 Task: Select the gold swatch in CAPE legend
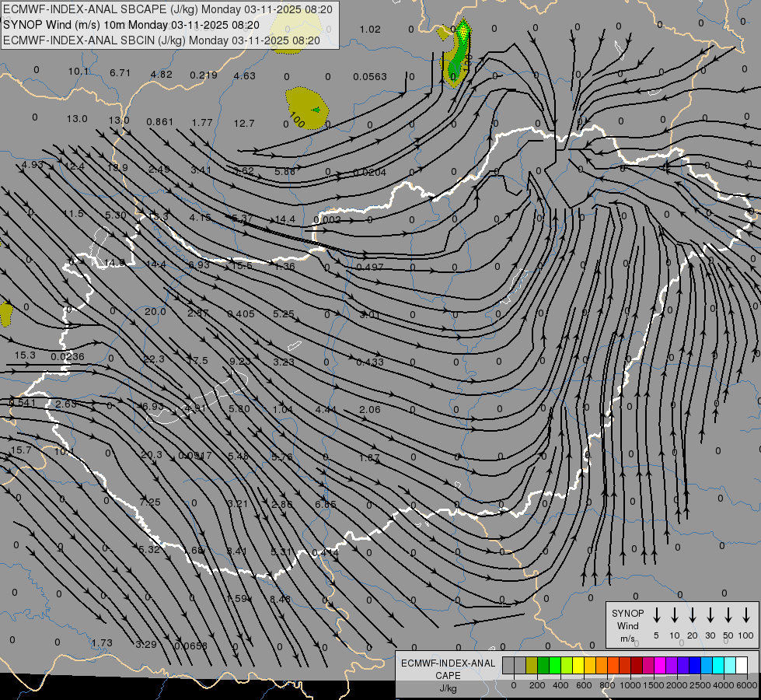pyautogui.click(x=590, y=666)
